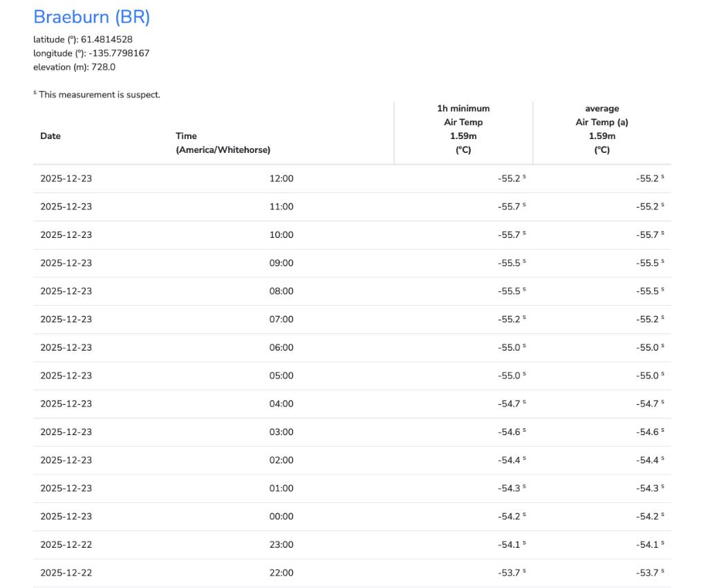Open the Braeburn (BR) station heading link

pyautogui.click(x=91, y=17)
